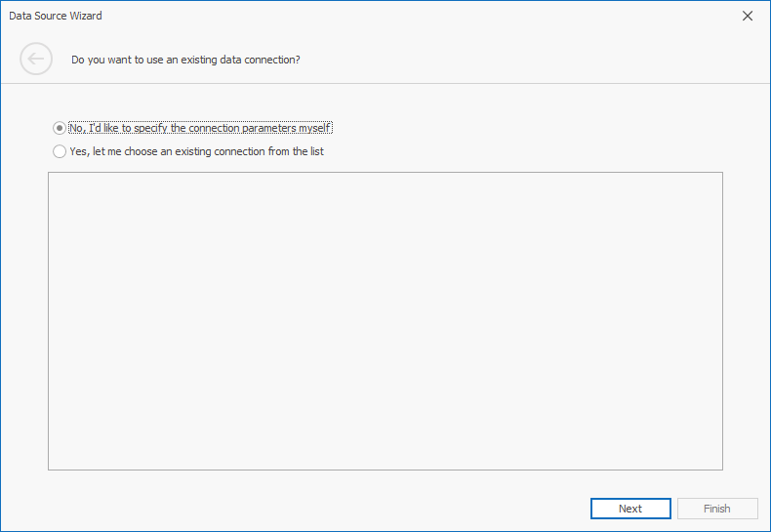The height and width of the screenshot is (532, 771).
Task: Choose to use an existing connection
Action: click(x=60, y=151)
